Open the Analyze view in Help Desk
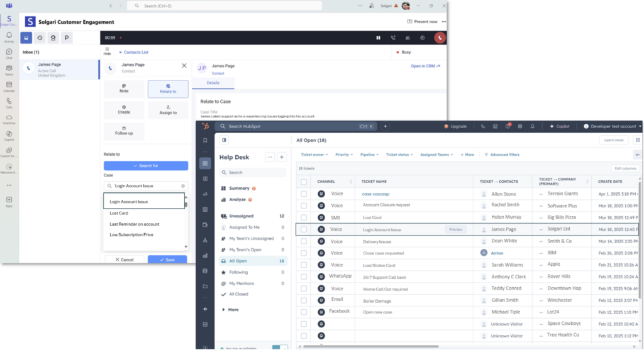644x350 pixels. [237, 199]
